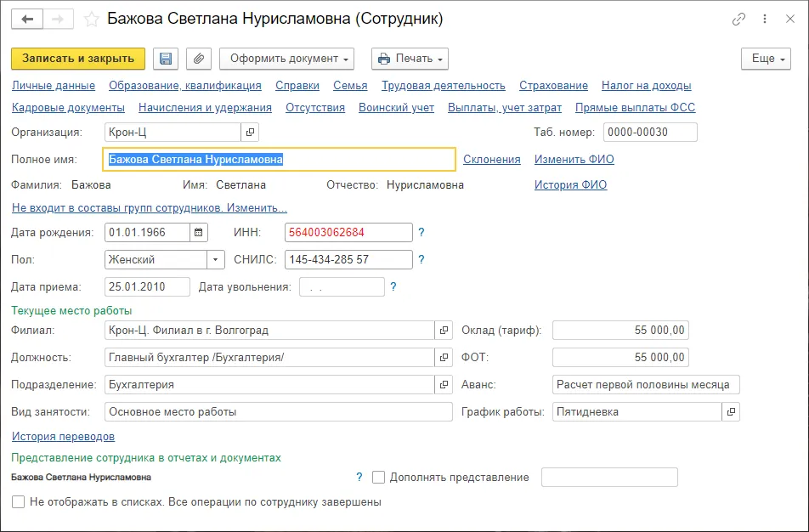Screen dimensions: 809x532
Task: Enable the Дополнять представление checkbox
Action: point(378,477)
